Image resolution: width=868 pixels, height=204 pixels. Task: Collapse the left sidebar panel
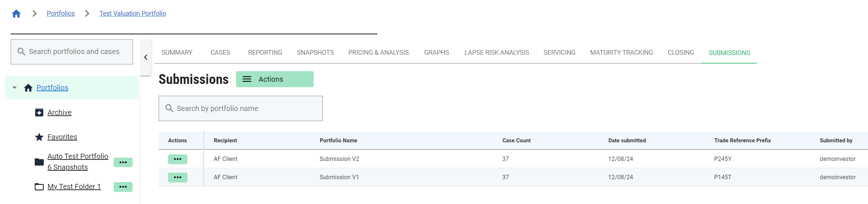click(x=146, y=57)
